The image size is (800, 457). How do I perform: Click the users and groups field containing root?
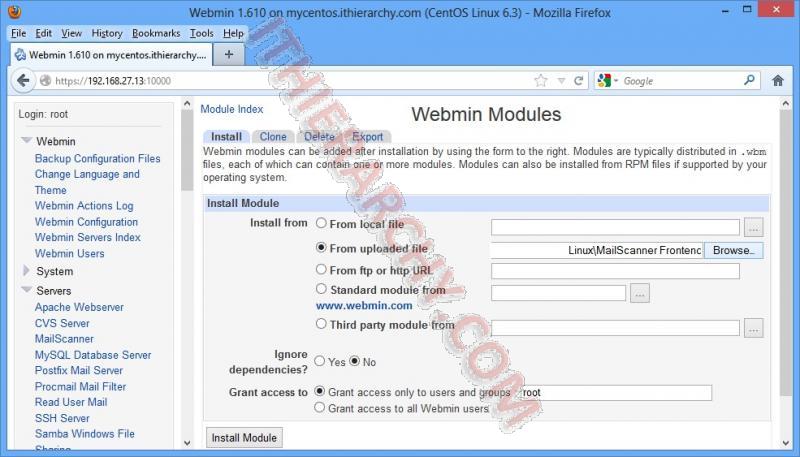614,393
